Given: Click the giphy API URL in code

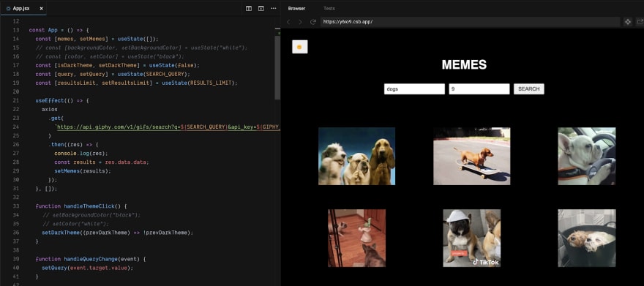Looking at the screenshot, I should click(x=168, y=127).
